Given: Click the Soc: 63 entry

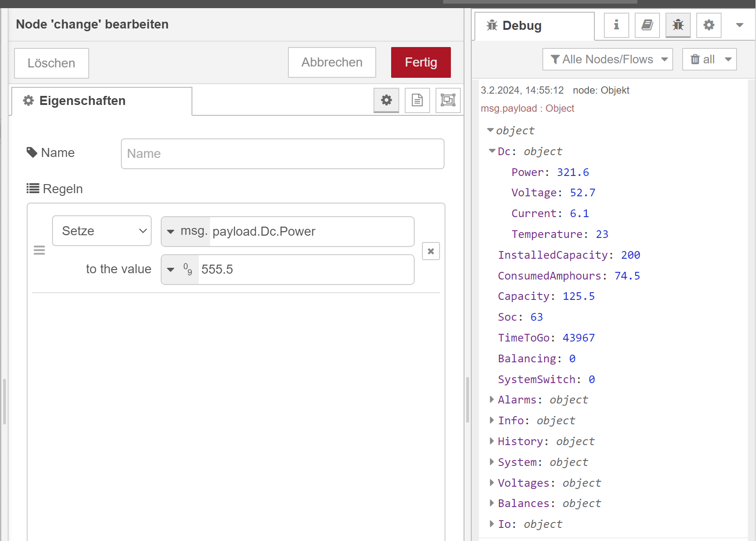Looking at the screenshot, I should coord(521,317).
